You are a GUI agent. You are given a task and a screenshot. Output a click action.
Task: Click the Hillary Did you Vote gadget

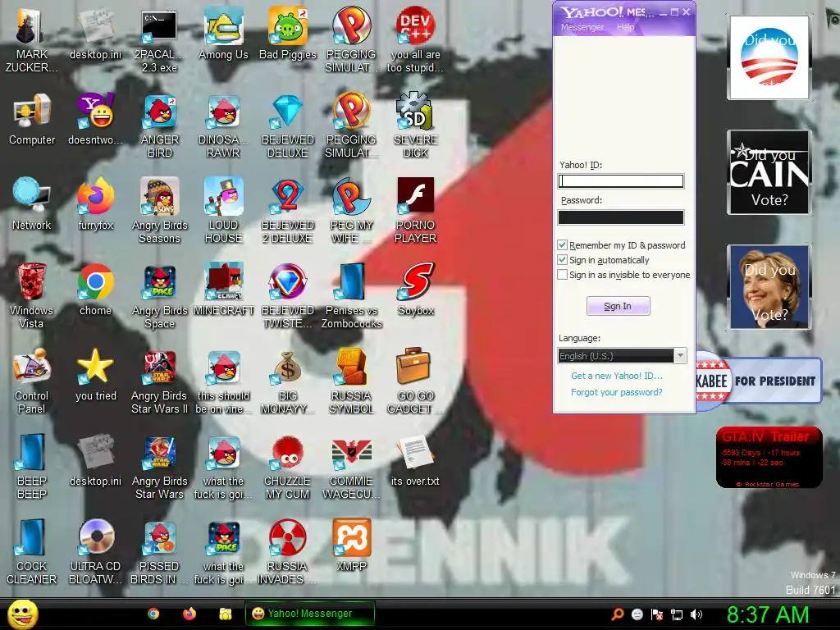(x=769, y=286)
